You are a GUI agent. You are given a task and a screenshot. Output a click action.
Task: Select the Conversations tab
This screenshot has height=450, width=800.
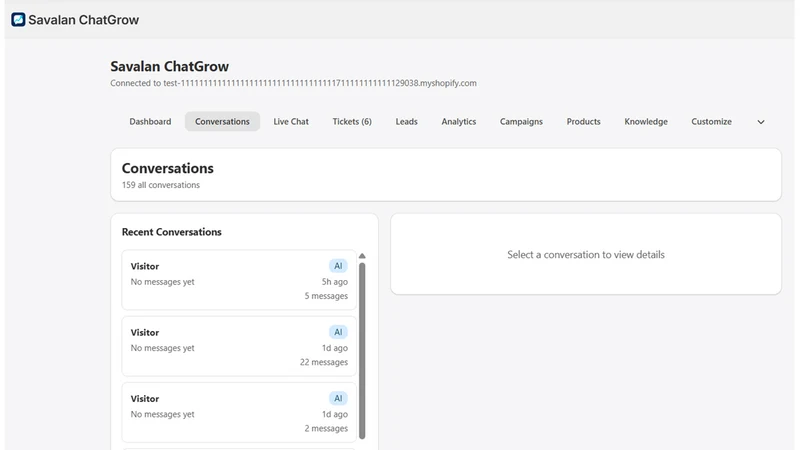click(222, 121)
